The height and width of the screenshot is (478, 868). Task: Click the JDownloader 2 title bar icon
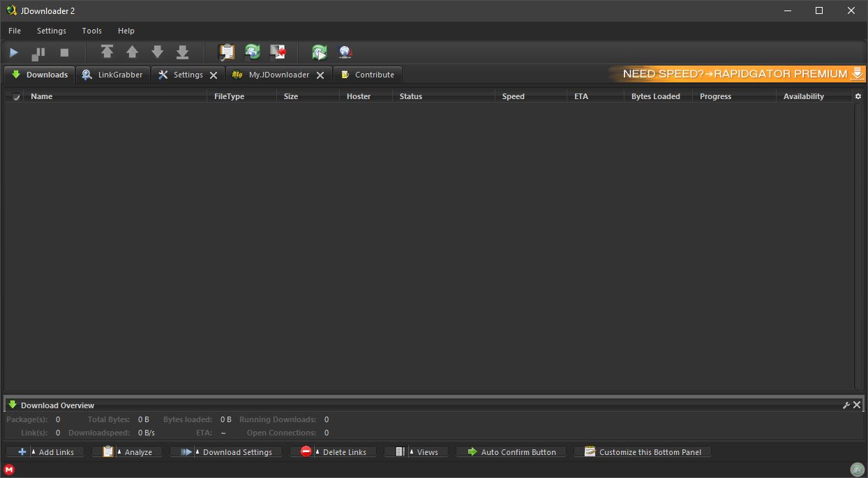point(11,10)
